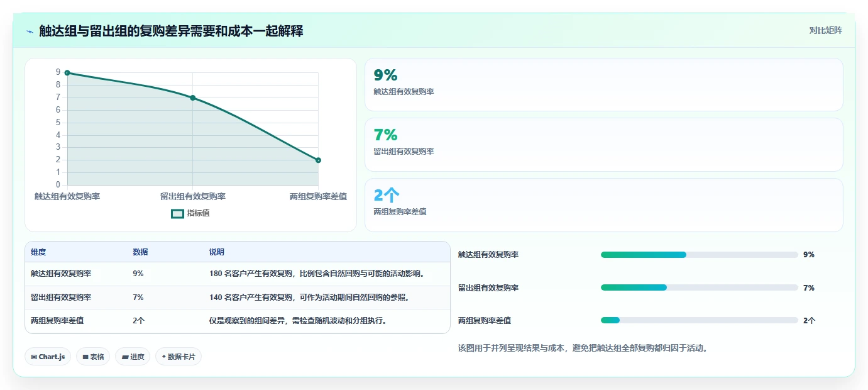868x390 pixels.
Task: Click the 9% cell in the table
Action: [x=138, y=274]
